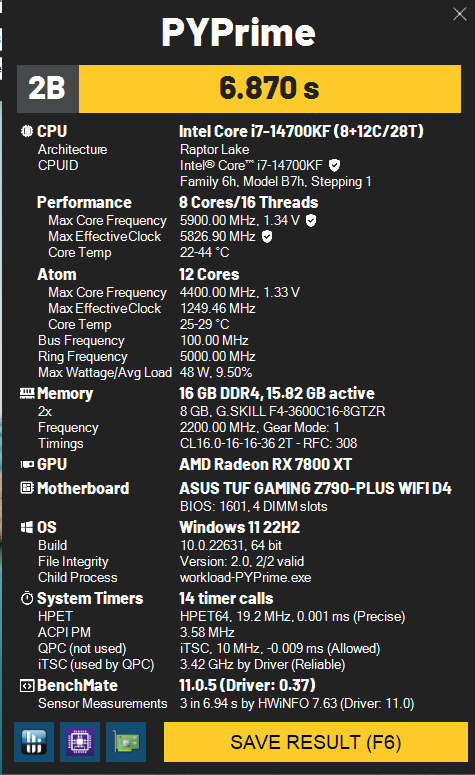Click the 6.870 s score bar
Viewport: 475px width, 775px height.
(x=270, y=89)
